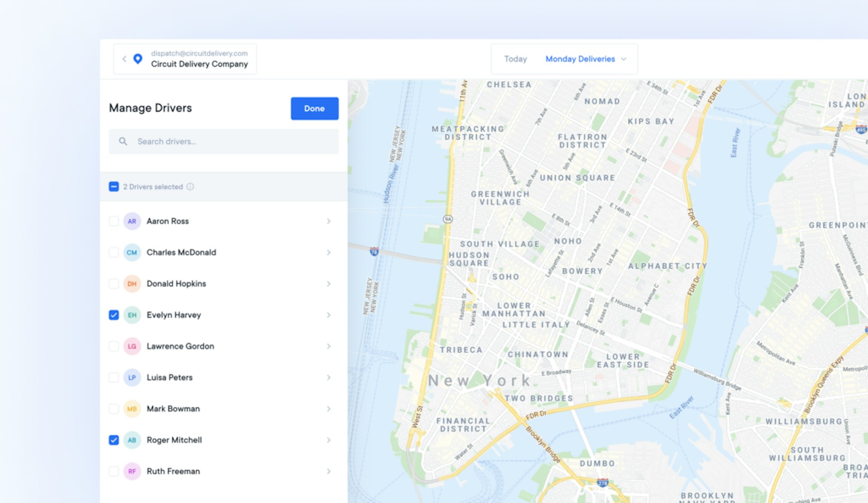Click the info icon beside '2 Drivers selected'
The width and height of the screenshot is (868, 503).
pos(190,186)
